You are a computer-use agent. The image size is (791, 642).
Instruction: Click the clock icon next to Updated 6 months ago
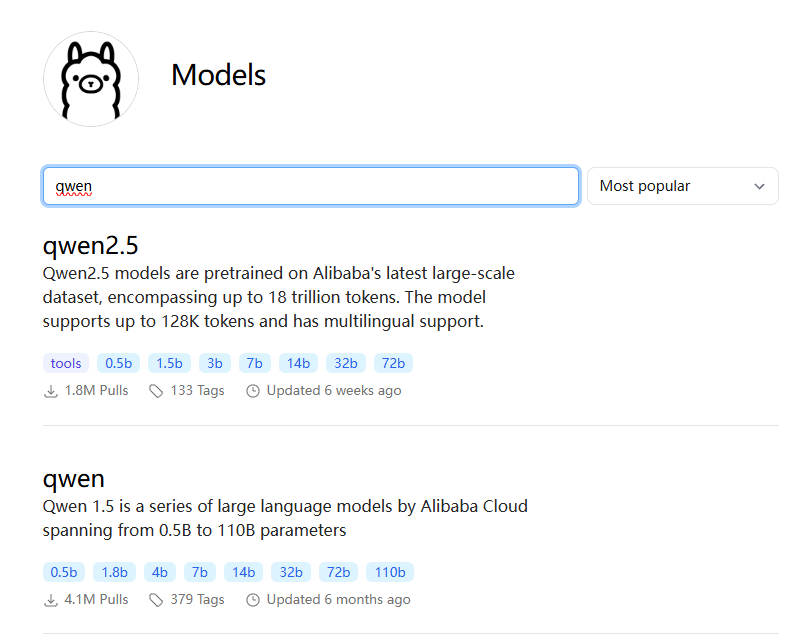[x=253, y=600]
